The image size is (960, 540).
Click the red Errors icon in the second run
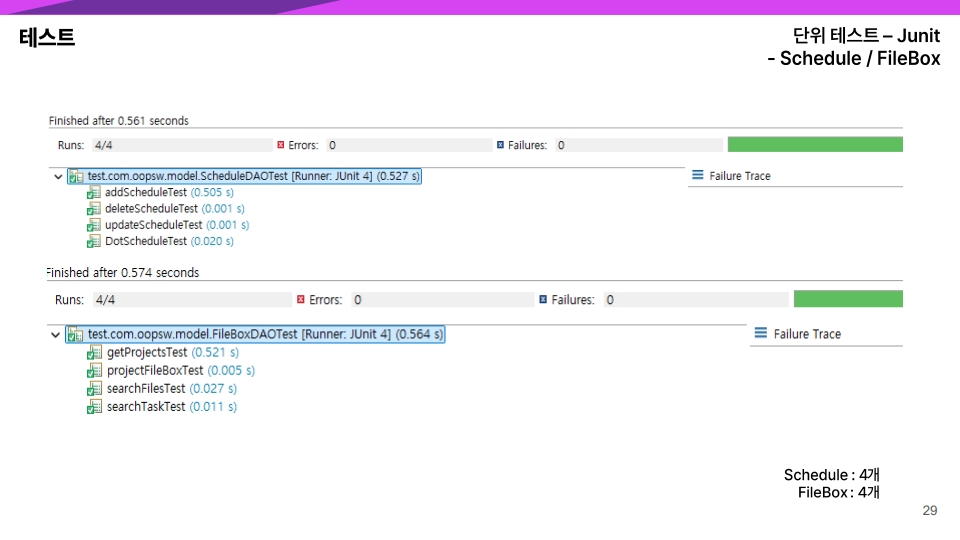click(x=301, y=299)
